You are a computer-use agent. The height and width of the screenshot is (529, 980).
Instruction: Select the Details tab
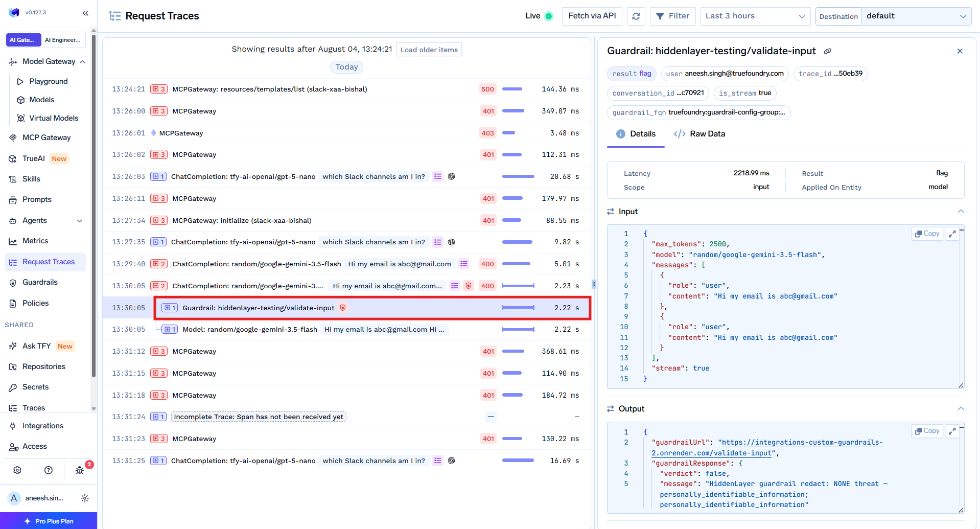pyautogui.click(x=636, y=134)
